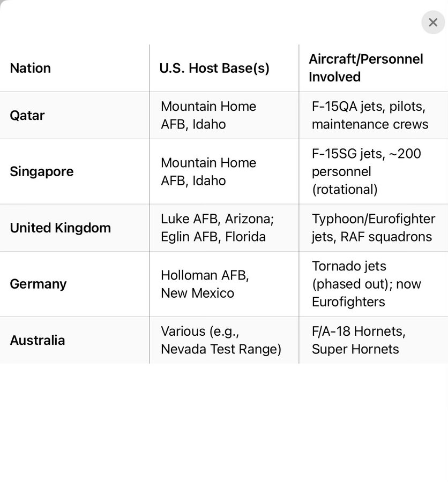This screenshot has width=448, height=482.
Task: Click the Luke AFB, Arizona; Eglin AFB cell
Action: click(217, 228)
